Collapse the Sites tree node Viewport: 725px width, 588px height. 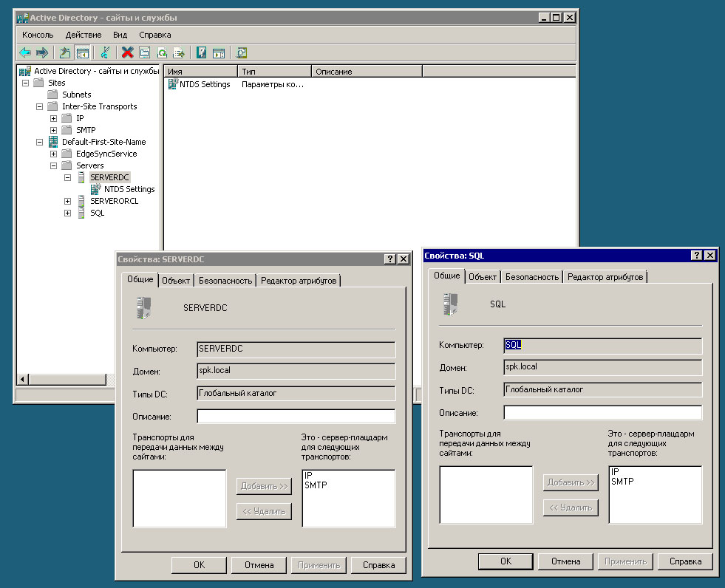[x=25, y=83]
